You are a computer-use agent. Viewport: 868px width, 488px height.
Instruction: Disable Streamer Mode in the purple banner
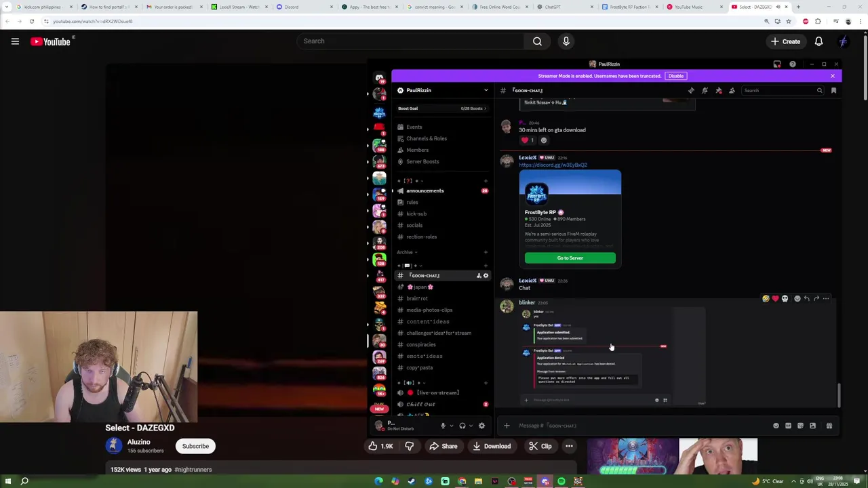675,76
